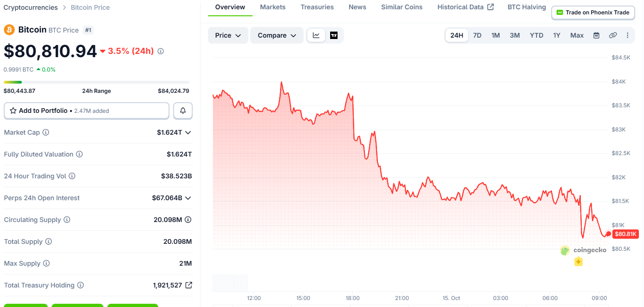Screen dimensions: 644x307
Task: Click the $84,024.79 range high value
Action: (x=173, y=91)
